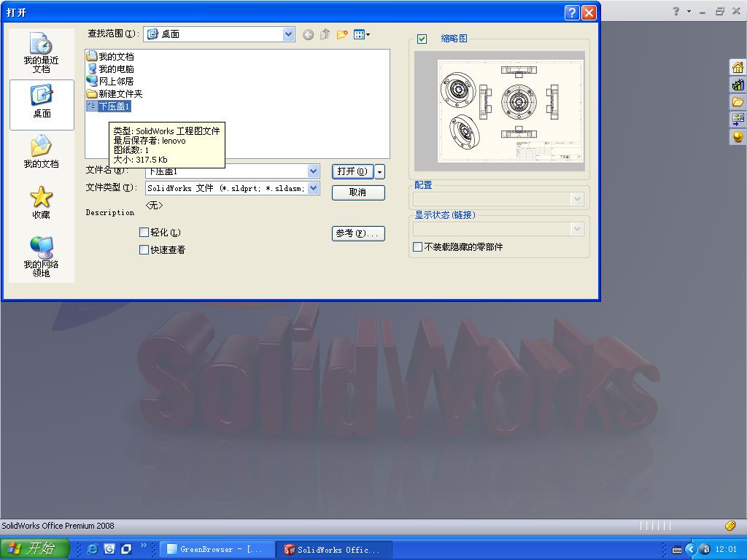Select the 下压盖1 drawing file

click(x=109, y=106)
